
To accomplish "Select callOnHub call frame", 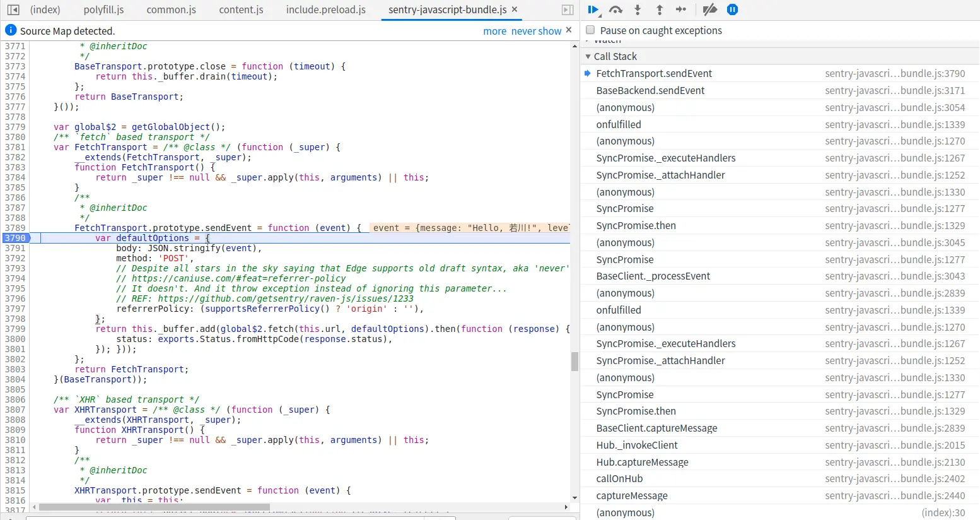I will tap(780, 478).
